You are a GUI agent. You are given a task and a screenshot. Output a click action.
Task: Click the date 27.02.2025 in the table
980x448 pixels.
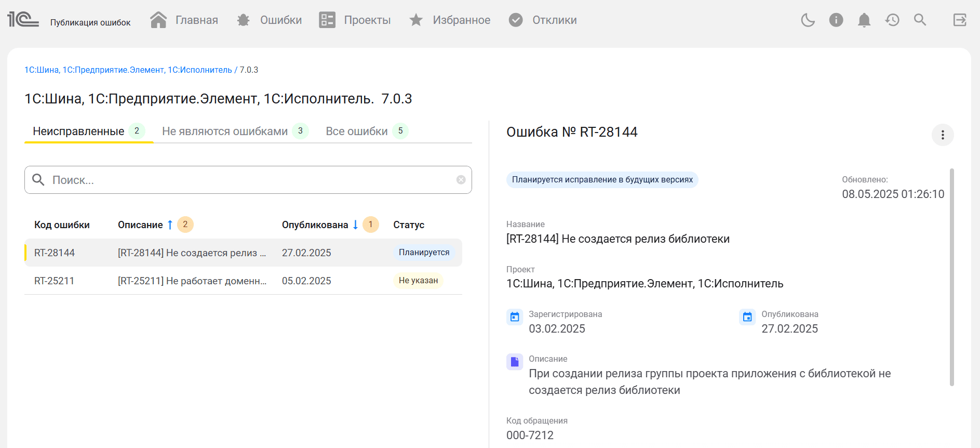click(x=306, y=253)
